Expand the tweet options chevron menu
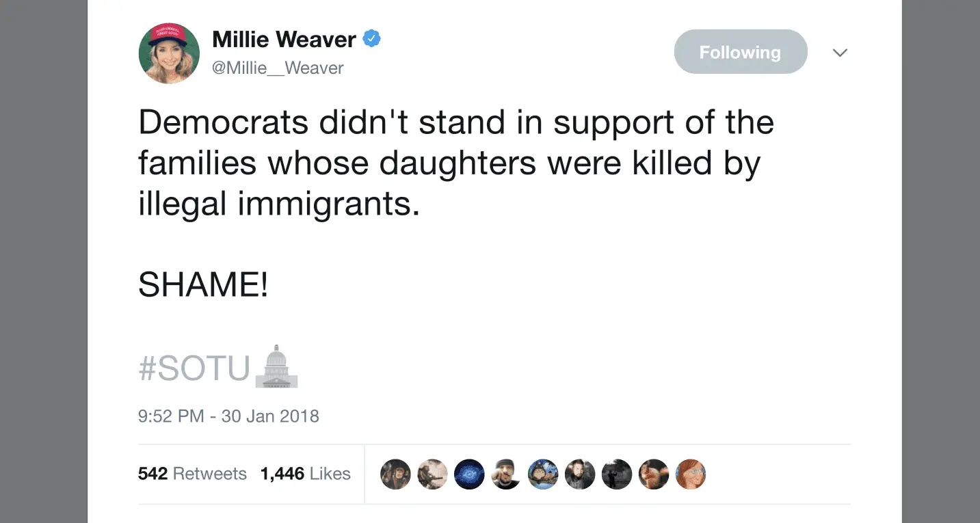This screenshot has height=523, width=980. (840, 53)
